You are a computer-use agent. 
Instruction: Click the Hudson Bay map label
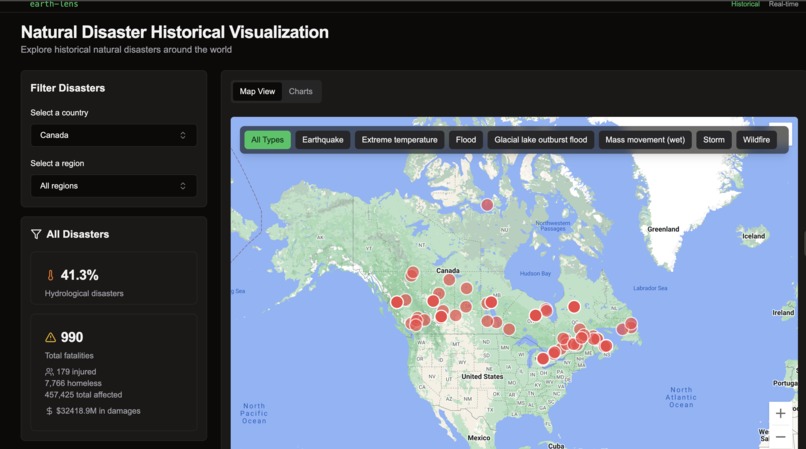click(535, 274)
